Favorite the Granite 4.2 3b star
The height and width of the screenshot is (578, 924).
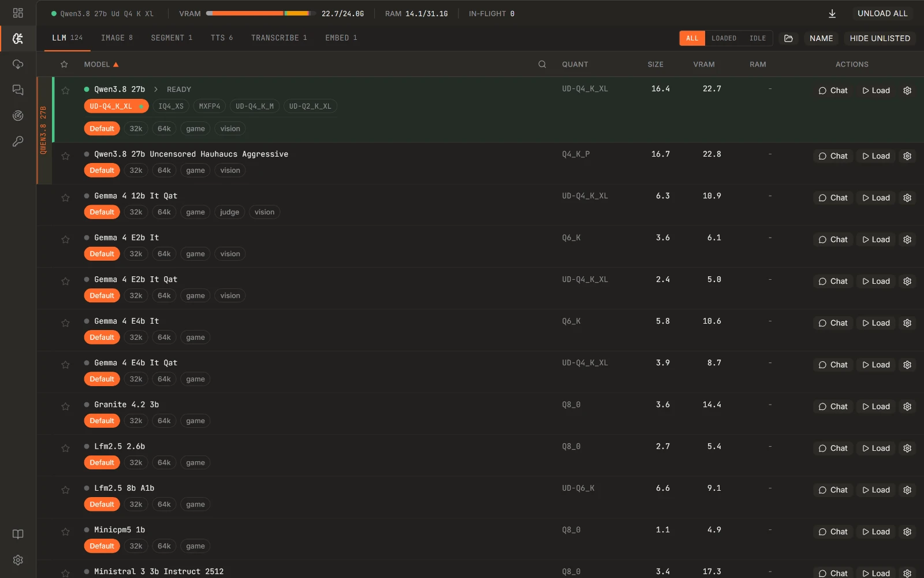[x=65, y=406]
